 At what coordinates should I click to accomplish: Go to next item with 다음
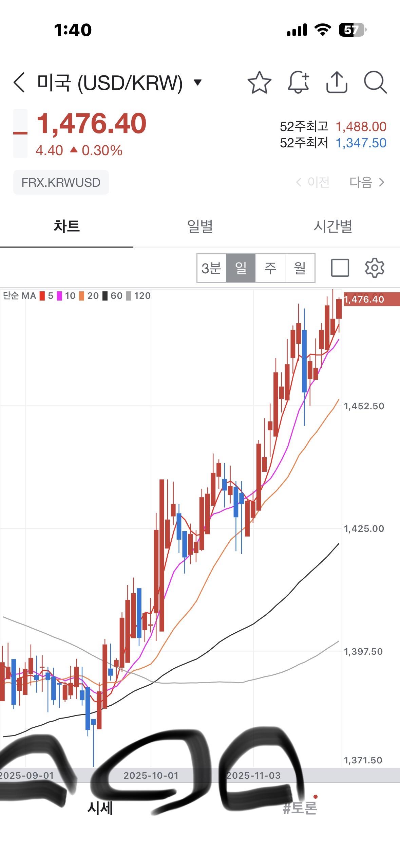click(367, 182)
